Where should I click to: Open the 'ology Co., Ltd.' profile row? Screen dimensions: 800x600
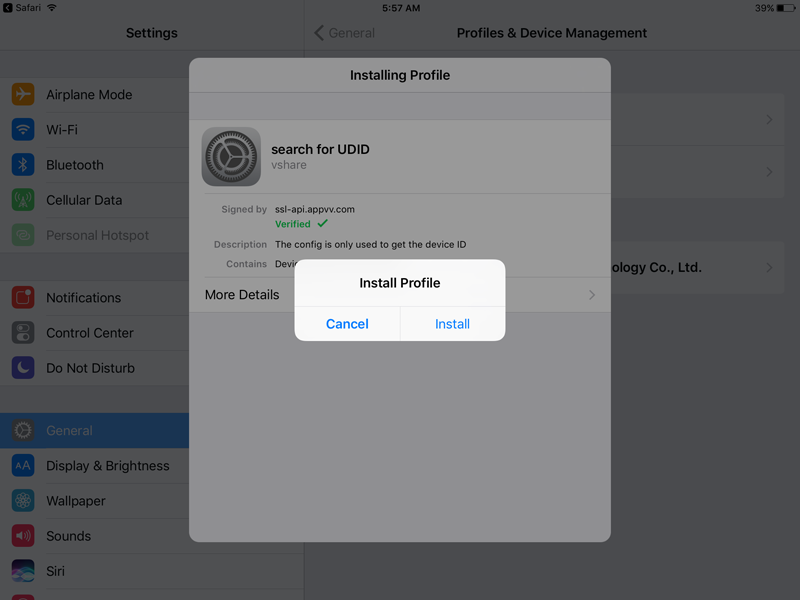coord(697,267)
